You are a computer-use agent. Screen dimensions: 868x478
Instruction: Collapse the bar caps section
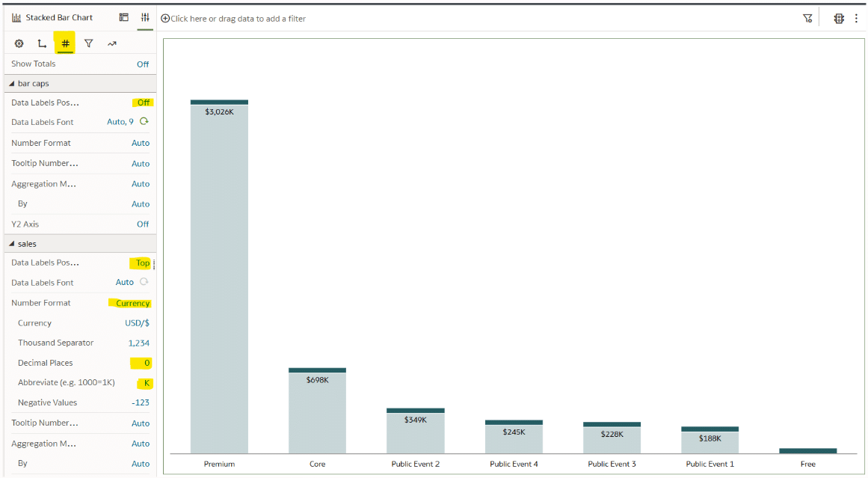[13, 83]
